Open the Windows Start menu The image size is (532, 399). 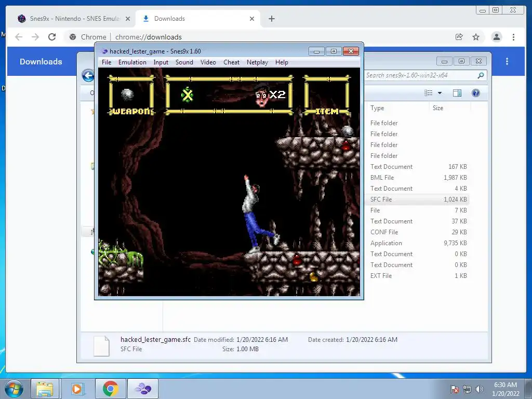pyautogui.click(x=14, y=389)
